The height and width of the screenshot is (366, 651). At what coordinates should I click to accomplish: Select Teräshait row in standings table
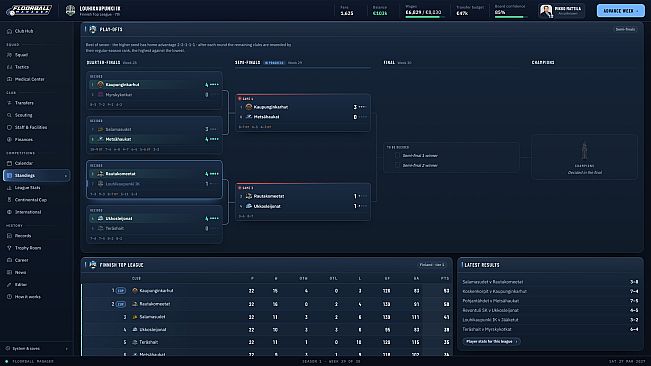coord(267,342)
